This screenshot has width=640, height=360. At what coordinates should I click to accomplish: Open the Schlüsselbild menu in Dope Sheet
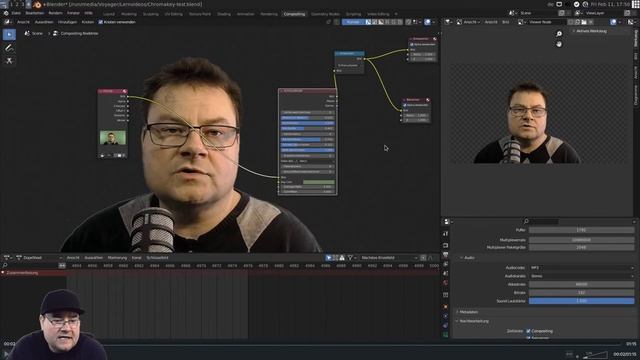[157, 258]
